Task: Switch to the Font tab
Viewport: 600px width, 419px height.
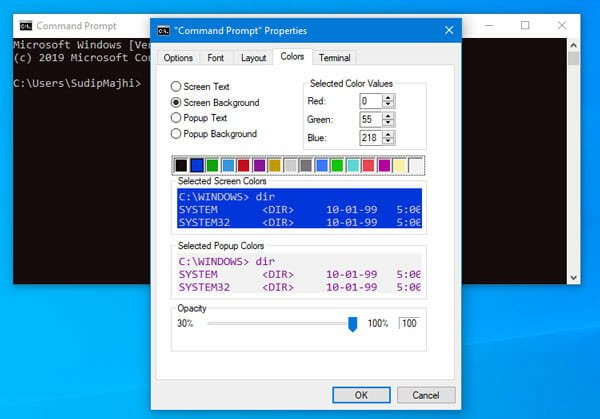Action: [216, 58]
